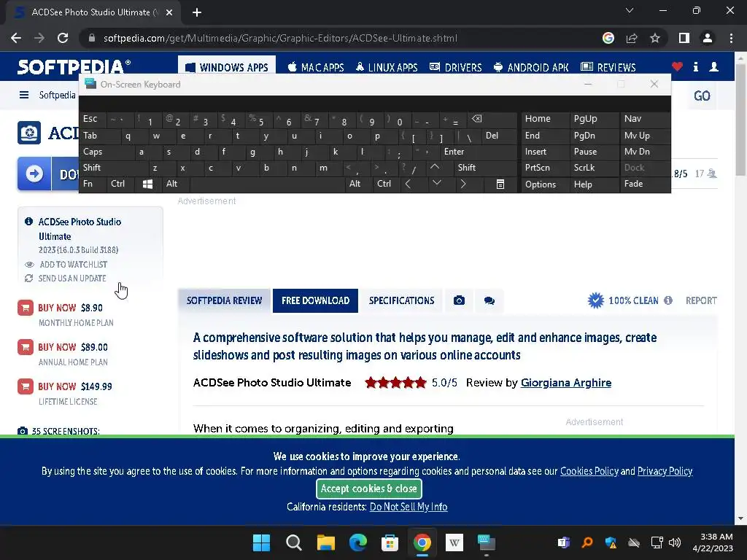Switch to the SPECIFICATIONS tab
This screenshot has width=747, height=560.
[x=402, y=300]
